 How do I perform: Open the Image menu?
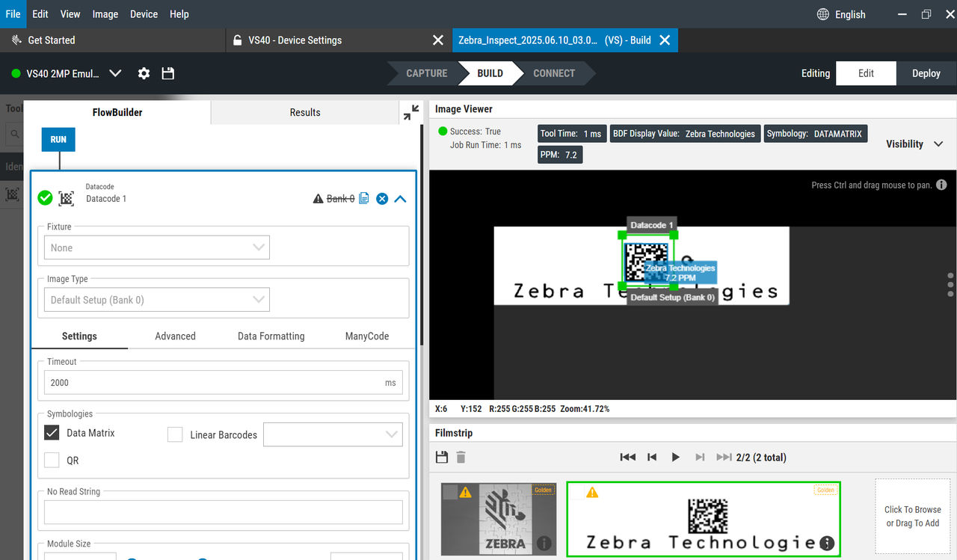point(105,14)
